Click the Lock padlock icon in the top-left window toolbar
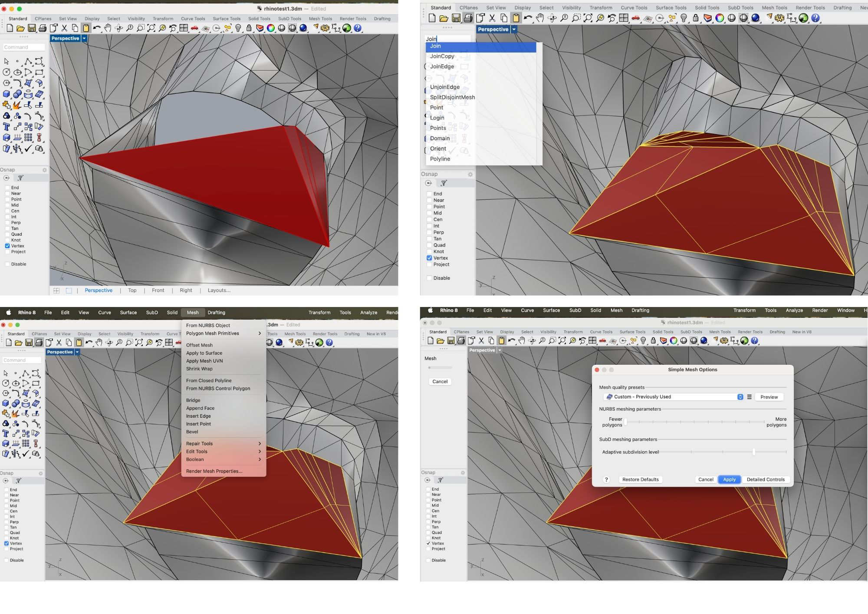This screenshot has width=868, height=614. pos(249,28)
